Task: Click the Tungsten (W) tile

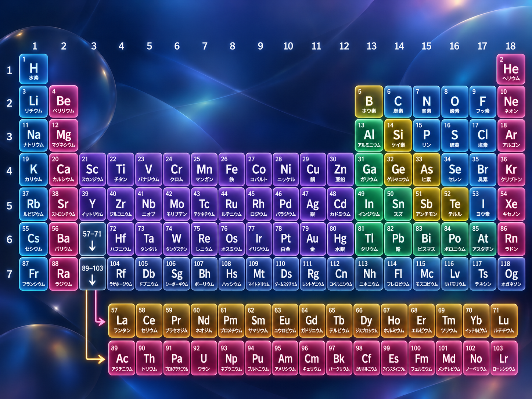Action: (x=176, y=239)
